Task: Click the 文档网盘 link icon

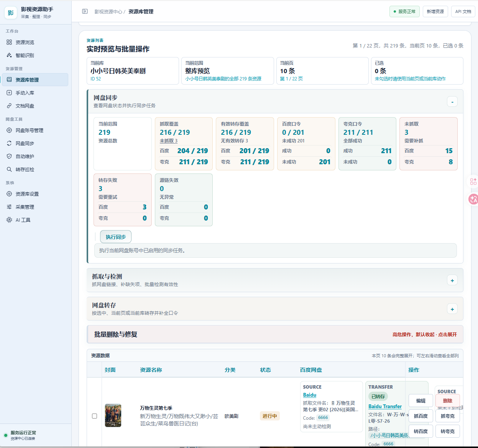Action: pyautogui.click(x=9, y=106)
